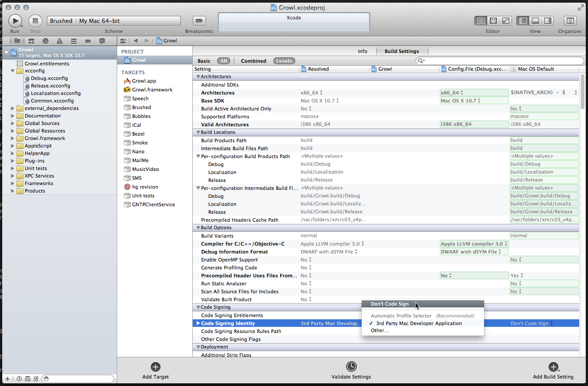Viewport: 588px width, 386px height.
Task: Click the settings vertical scrollbar
Action: [582, 91]
